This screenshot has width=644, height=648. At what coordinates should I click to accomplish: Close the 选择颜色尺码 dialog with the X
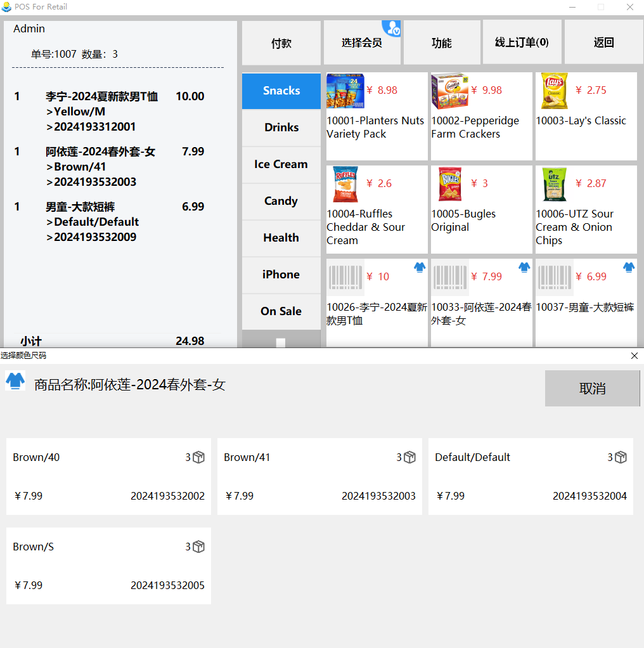(x=634, y=356)
